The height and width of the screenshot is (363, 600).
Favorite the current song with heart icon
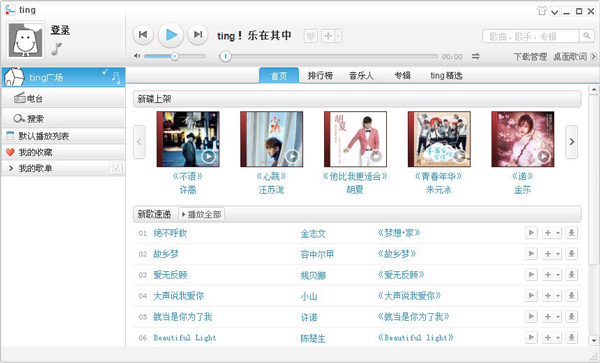[311, 36]
